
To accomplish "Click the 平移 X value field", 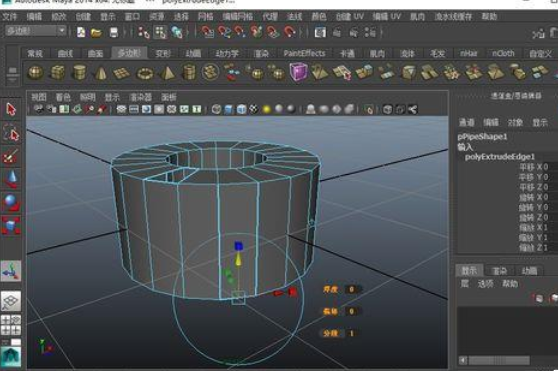I will (546, 167).
